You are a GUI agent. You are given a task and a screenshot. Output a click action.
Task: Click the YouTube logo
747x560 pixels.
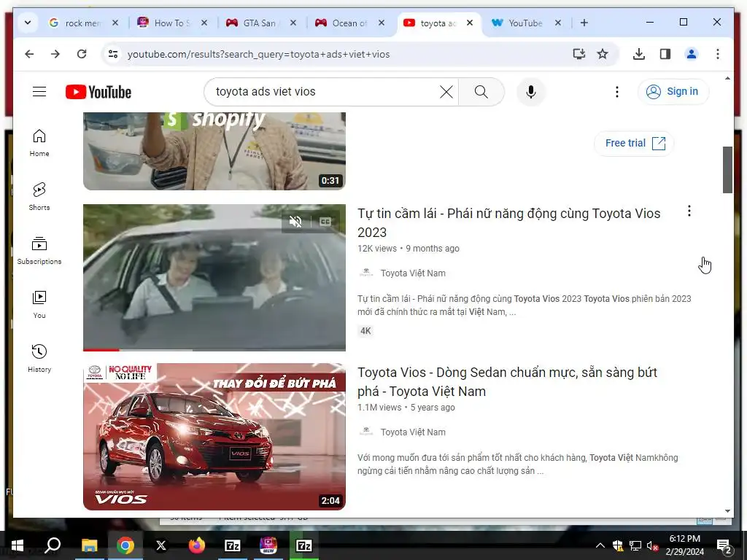point(98,92)
